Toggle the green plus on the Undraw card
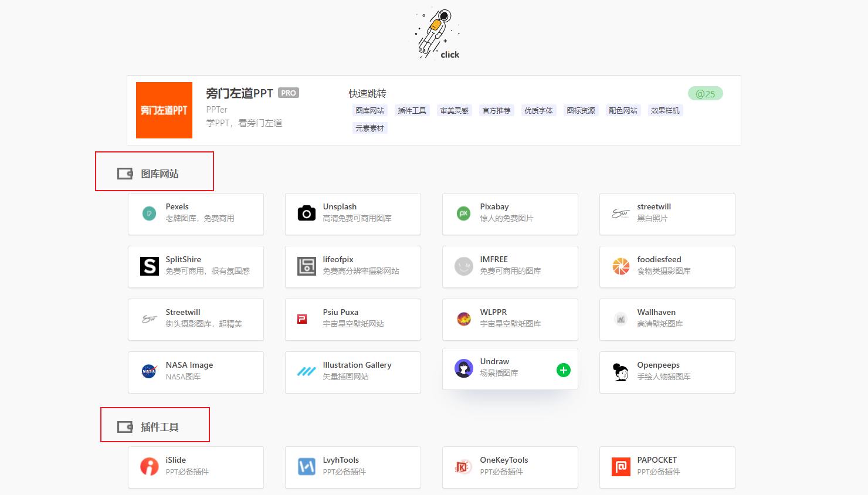868x495 pixels. (563, 370)
